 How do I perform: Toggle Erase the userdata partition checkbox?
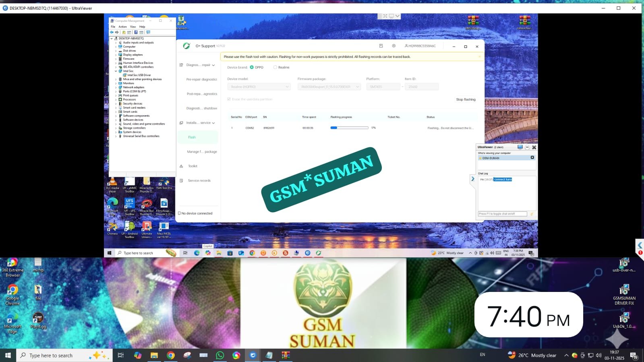[x=229, y=99]
